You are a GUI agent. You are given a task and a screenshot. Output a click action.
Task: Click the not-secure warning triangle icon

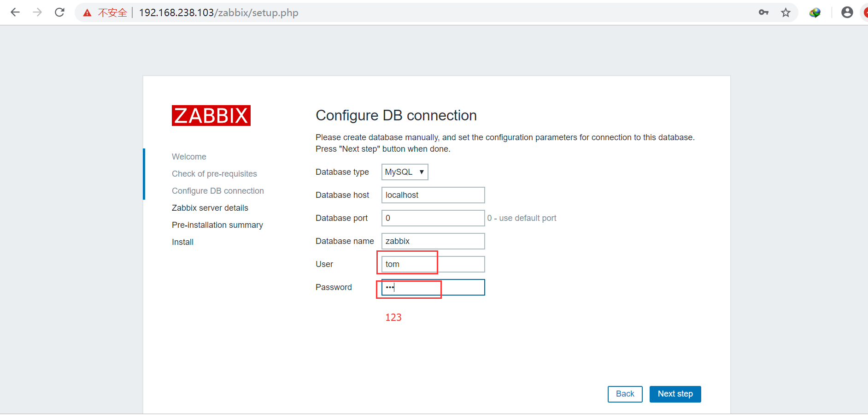[x=87, y=13]
